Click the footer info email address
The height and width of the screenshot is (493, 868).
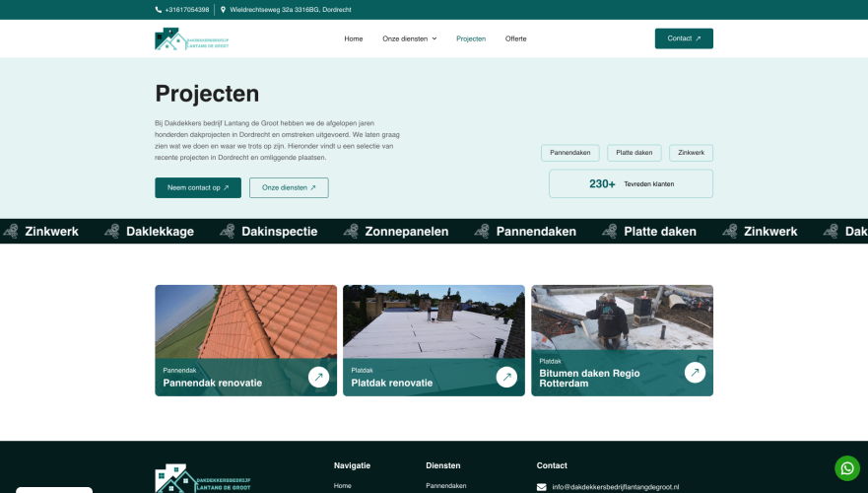(616, 487)
